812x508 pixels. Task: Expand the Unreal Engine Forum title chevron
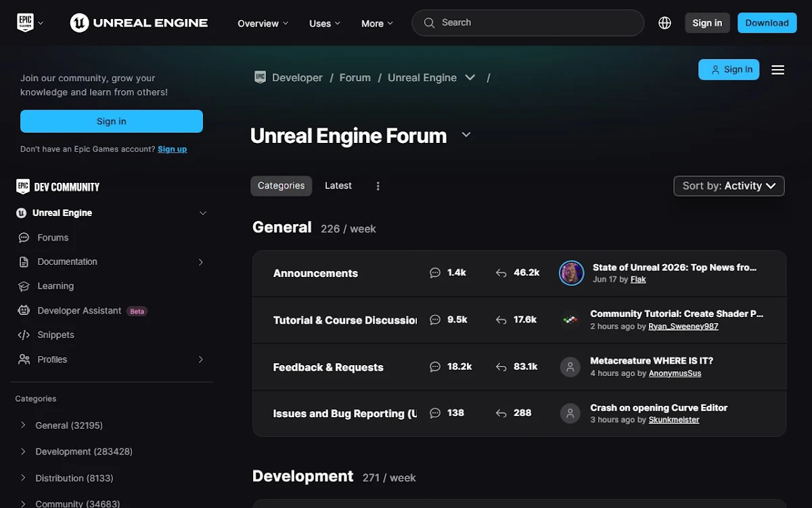(x=466, y=135)
